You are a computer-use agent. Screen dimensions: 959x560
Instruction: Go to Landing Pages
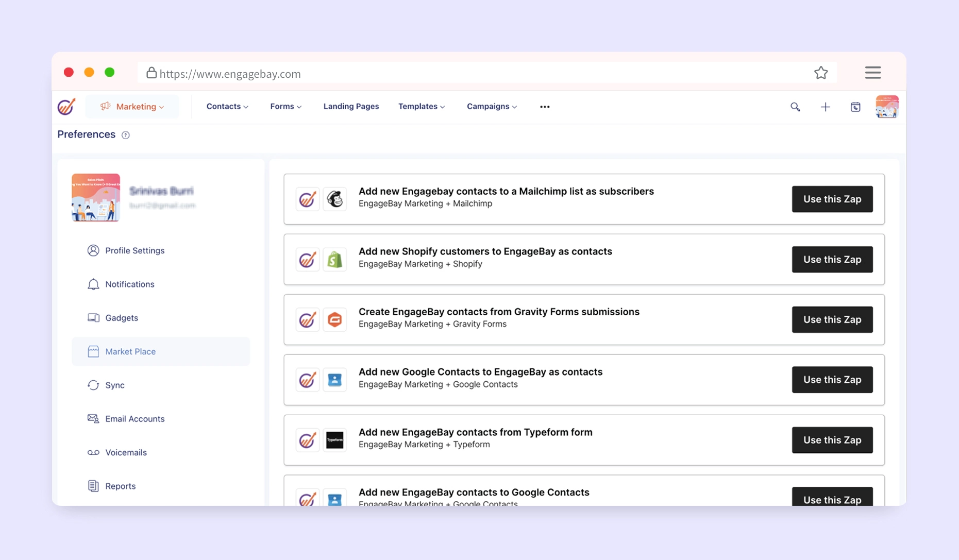point(351,106)
